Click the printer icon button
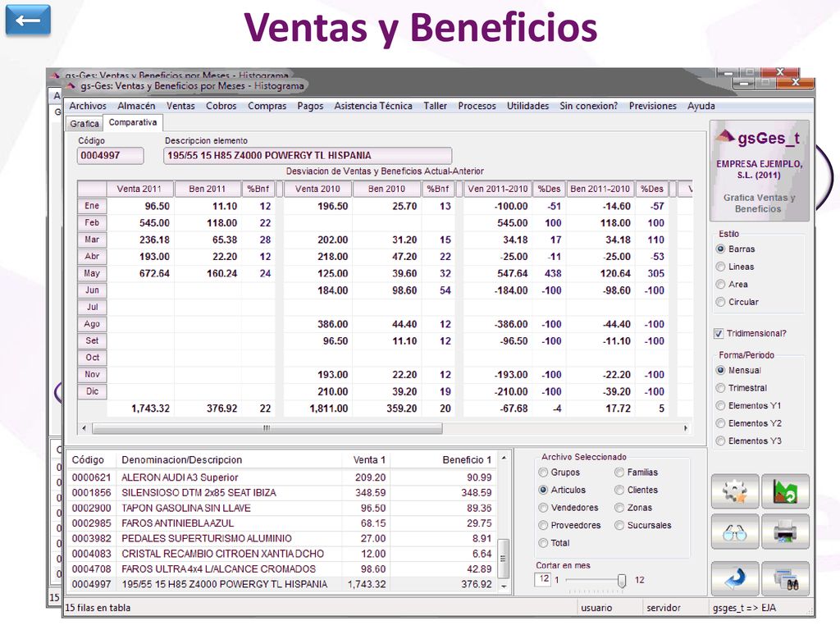The height and width of the screenshot is (630, 840). click(x=785, y=532)
